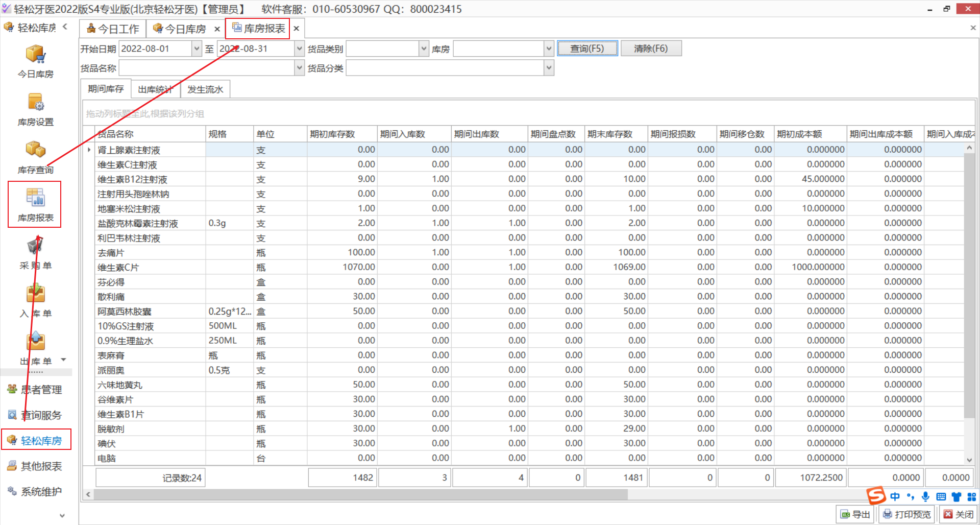Switch to the 库房报表 tab
980x525 pixels.
point(258,29)
